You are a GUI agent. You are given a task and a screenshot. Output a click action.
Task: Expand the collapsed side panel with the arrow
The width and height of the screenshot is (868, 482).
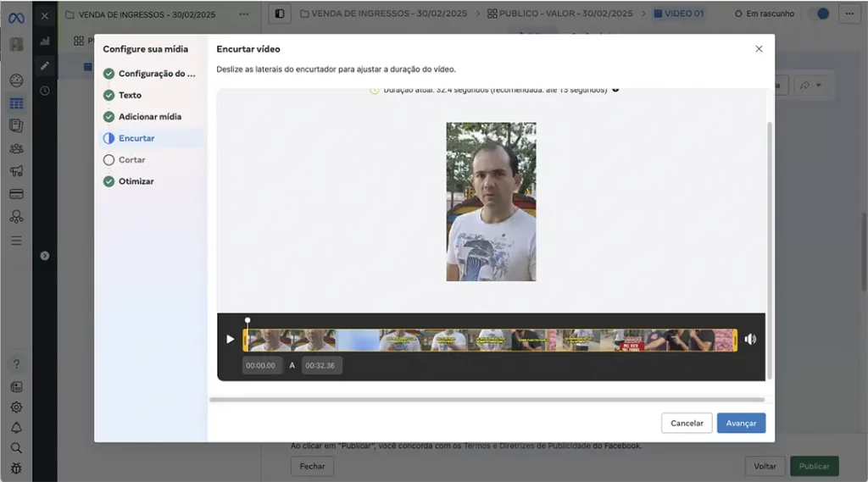(45, 255)
